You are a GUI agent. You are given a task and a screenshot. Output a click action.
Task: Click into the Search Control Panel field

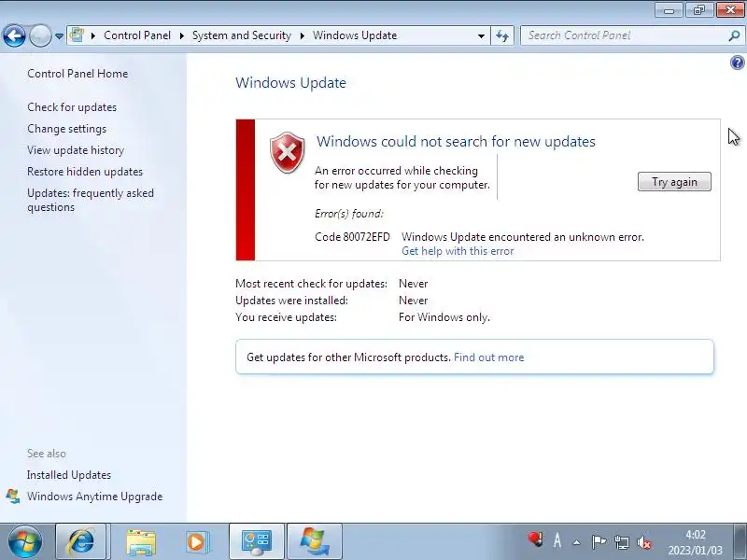point(624,35)
